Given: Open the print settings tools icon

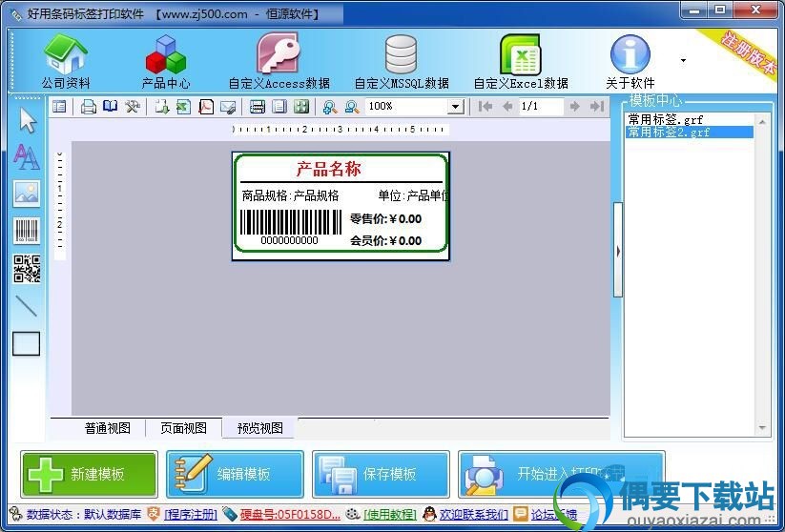Looking at the screenshot, I should (133, 106).
